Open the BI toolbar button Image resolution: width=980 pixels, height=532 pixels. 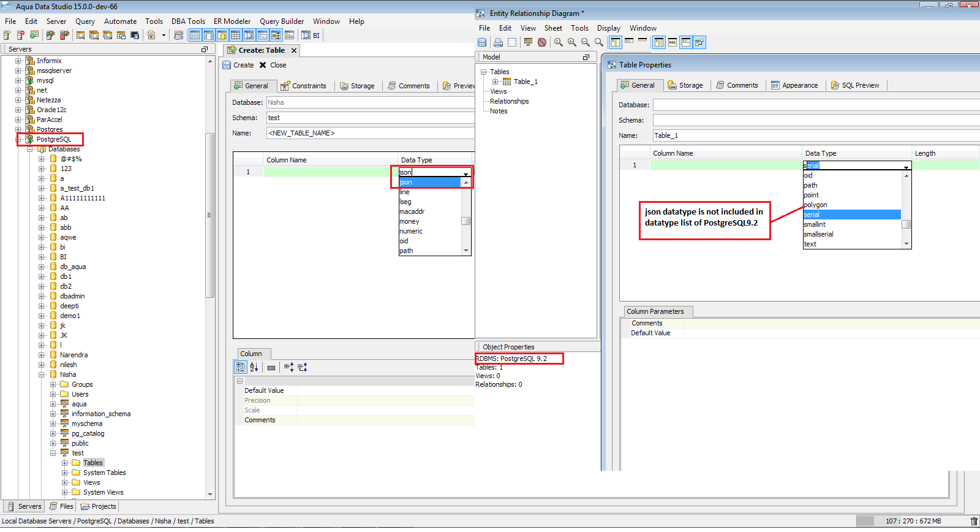[x=311, y=36]
